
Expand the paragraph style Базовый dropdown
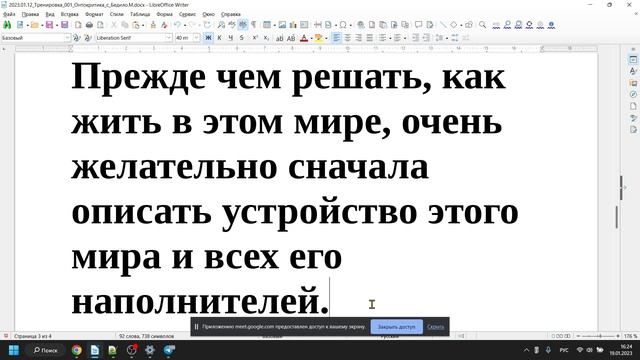[67, 38]
